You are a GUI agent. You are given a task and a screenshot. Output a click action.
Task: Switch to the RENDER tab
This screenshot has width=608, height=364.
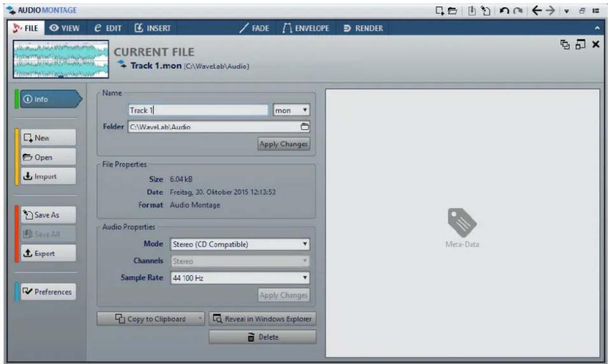click(362, 28)
